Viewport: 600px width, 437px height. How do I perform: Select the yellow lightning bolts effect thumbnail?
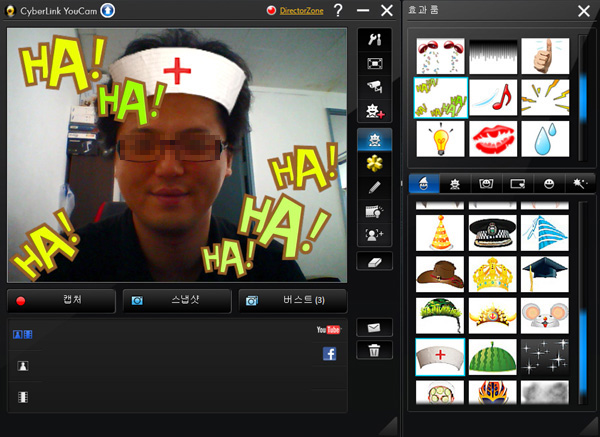[545, 98]
